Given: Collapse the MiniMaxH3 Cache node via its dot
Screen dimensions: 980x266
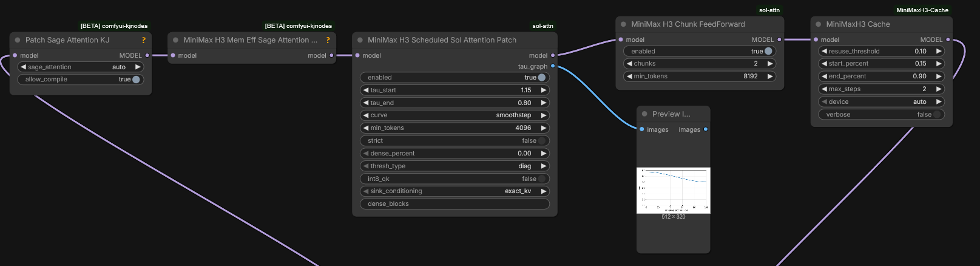Looking at the screenshot, I should 819,24.
